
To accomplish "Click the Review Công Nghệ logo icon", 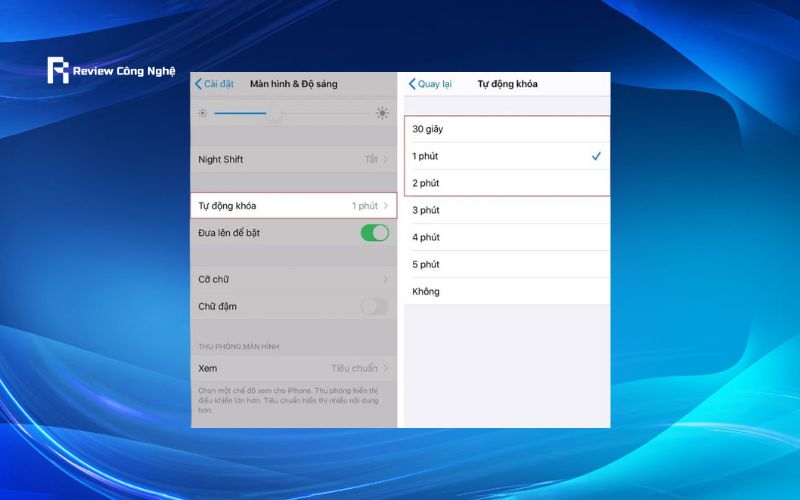I will click(x=58, y=70).
